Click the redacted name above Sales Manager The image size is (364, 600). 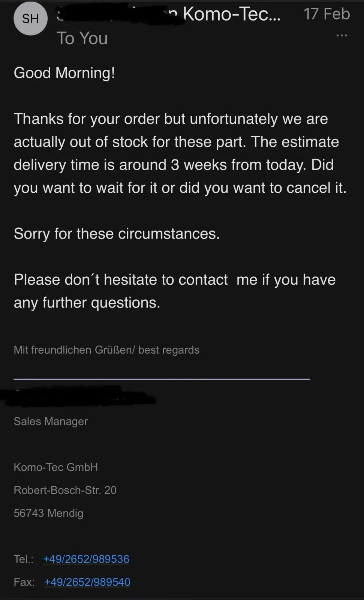point(79,397)
